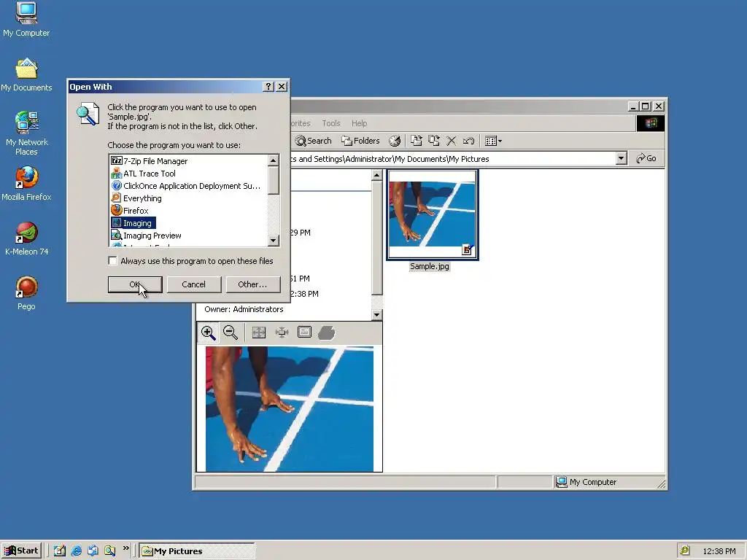This screenshot has width=747, height=560.
Task: Select Imaging in program list
Action: pos(133,223)
